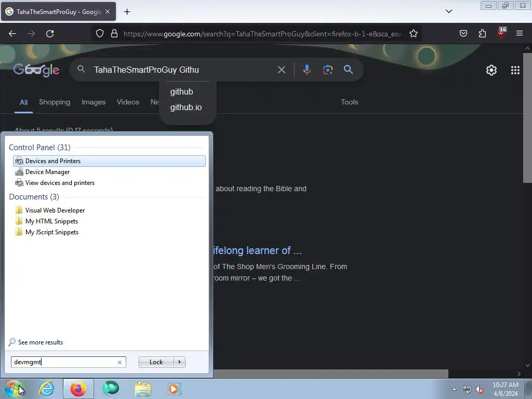
Task: Start Google voice search microphone
Action: (x=307, y=70)
